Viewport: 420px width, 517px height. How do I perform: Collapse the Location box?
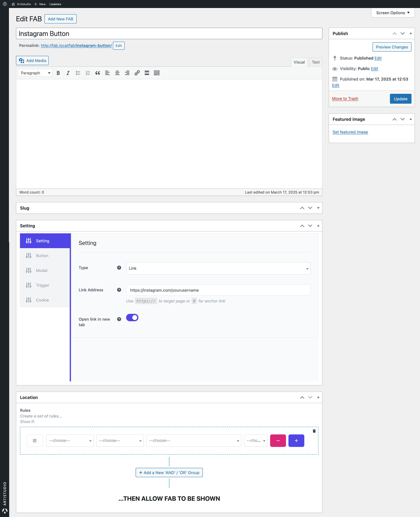tap(318, 397)
